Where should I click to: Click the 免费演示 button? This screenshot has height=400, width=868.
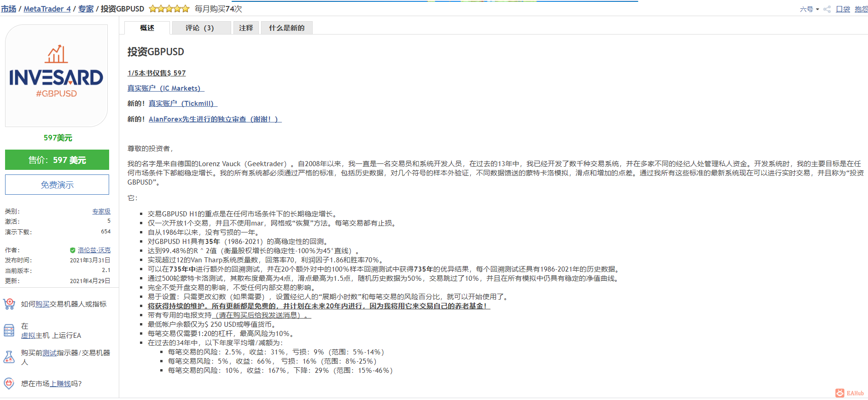[x=57, y=185]
